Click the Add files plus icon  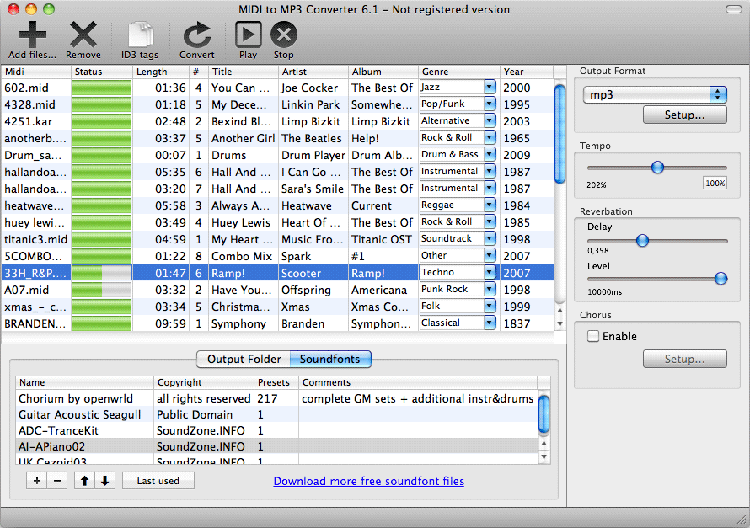tap(32, 34)
